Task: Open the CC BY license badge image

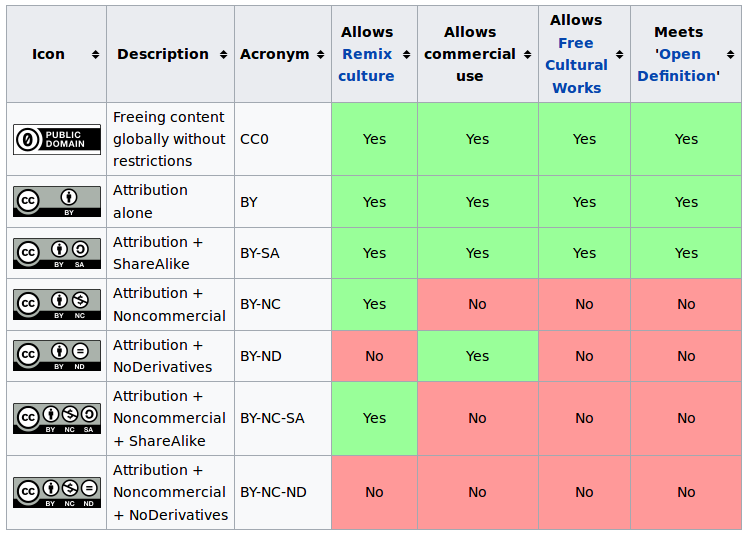Action: pyautogui.click(x=57, y=202)
